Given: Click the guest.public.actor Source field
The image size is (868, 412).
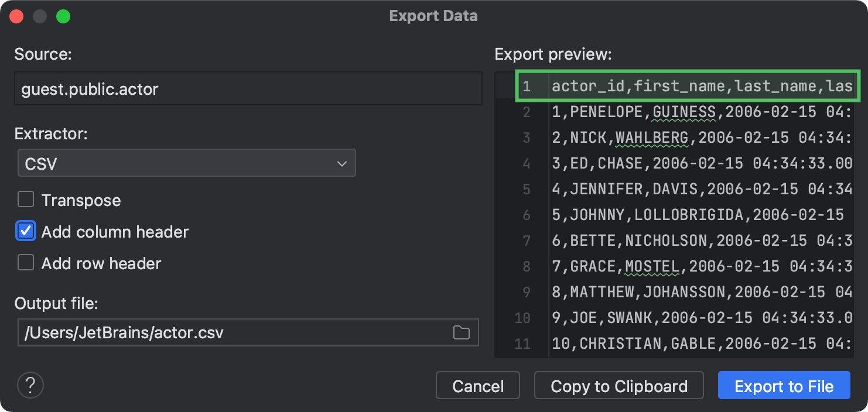Looking at the screenshot, I should point(248,89).
